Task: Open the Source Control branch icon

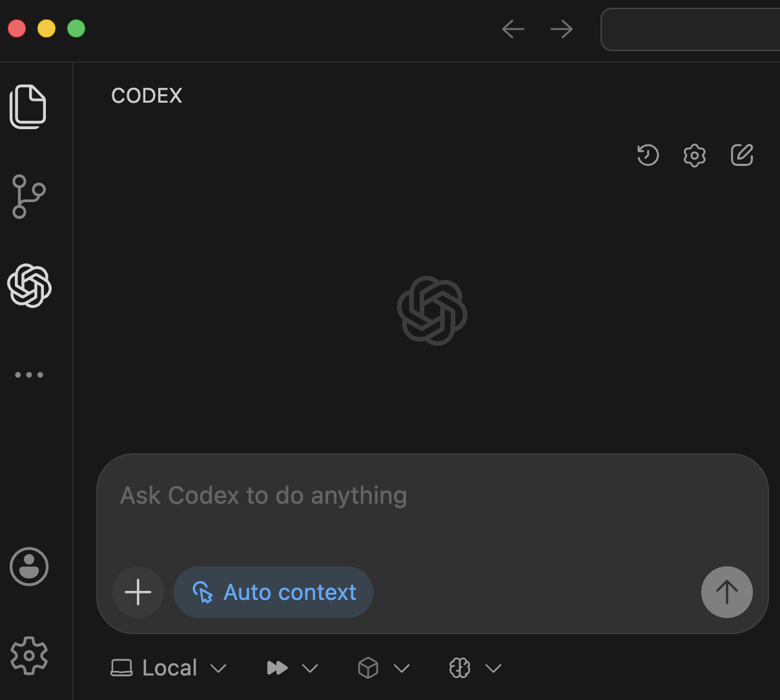Action: 28,196
